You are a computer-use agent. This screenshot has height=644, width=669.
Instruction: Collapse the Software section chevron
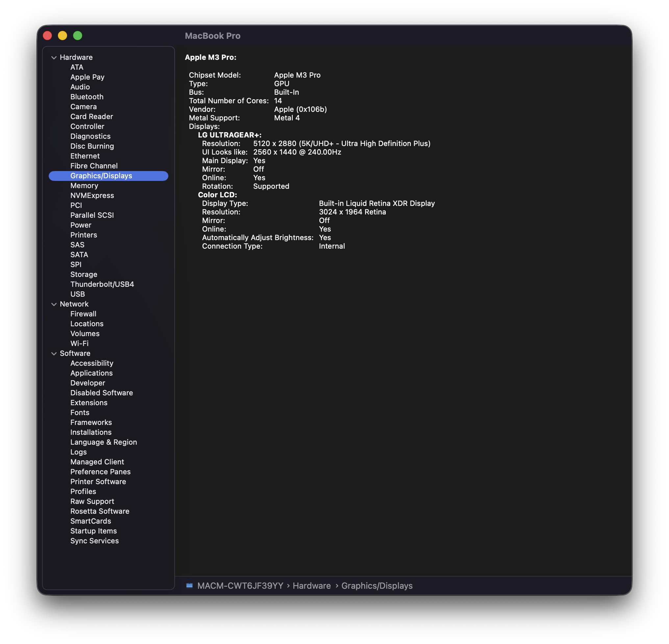click(54, 354)
